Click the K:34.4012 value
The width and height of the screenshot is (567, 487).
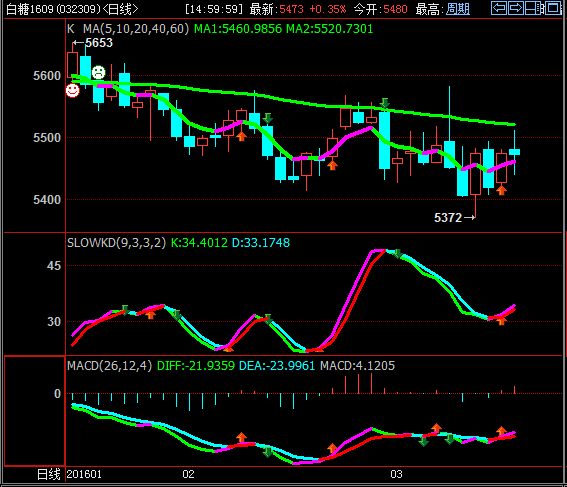[x=199, y=243]
